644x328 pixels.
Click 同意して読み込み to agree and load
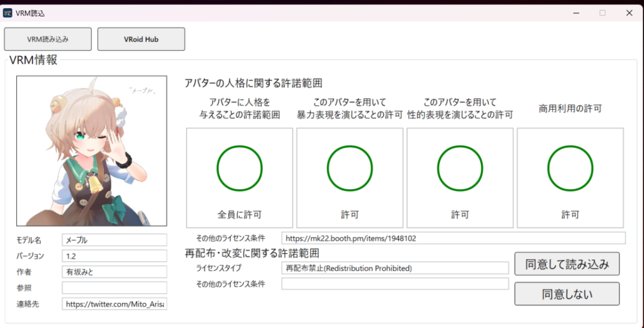tap(567, 264)
